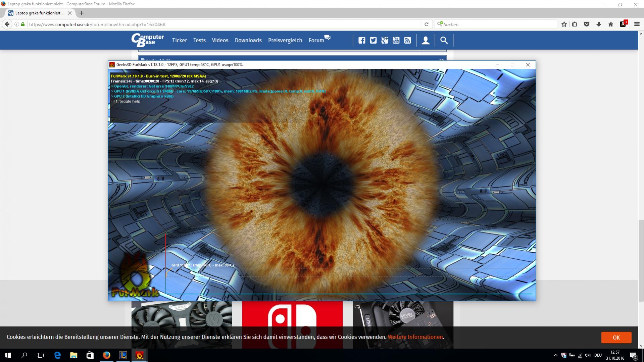The image size is (644, 362).
Task: Show site identity info icon in address bar
Action: coord(17,24)
